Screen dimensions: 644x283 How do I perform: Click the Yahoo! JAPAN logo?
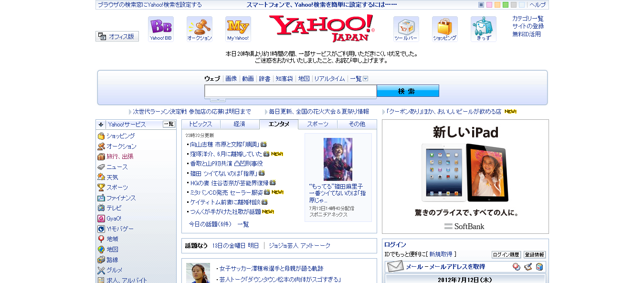point(322,29)
